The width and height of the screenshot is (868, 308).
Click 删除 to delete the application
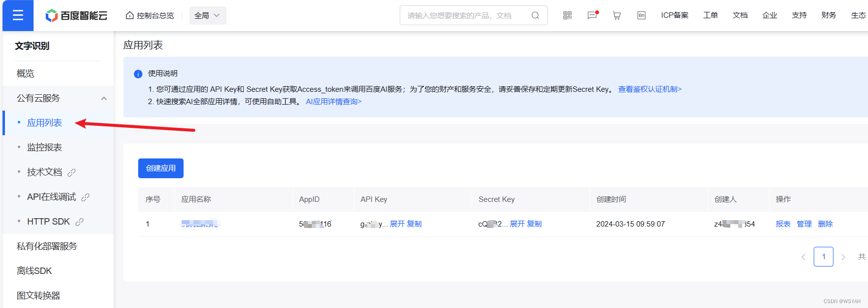pyautogui.click(x=826, y=224)
